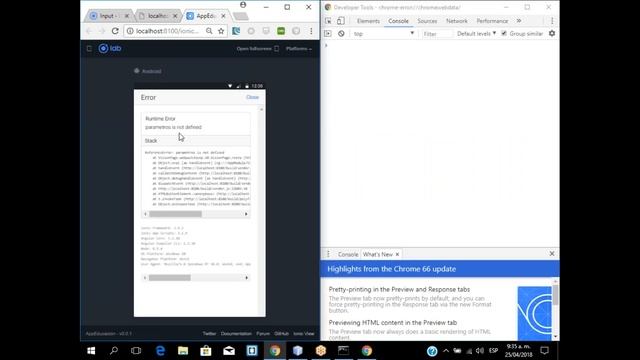Expand more DevTools tabs chevron

coord(519,21)
